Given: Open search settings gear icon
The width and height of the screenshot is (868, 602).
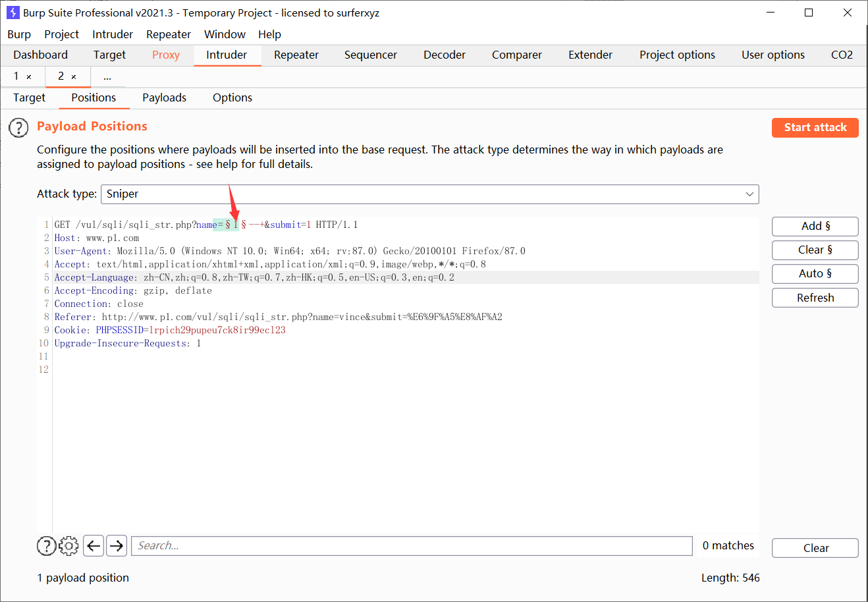Looking at the screenshot, I should pyautogui.click(x=68, y=545).
